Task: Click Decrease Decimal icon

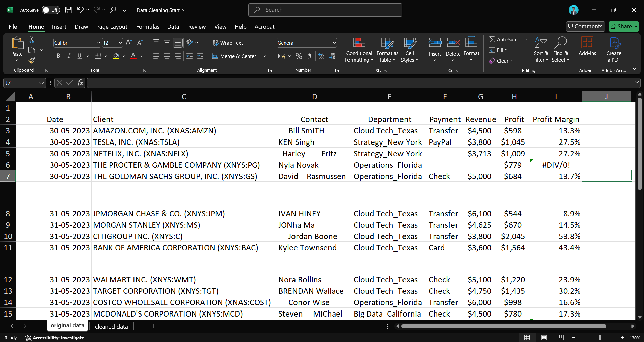Action: click(x=332, y=56)
